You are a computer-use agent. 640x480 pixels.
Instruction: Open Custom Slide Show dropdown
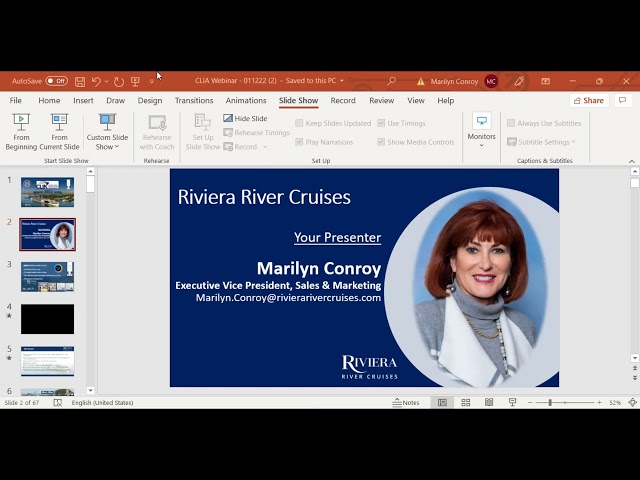pos(107,132)
